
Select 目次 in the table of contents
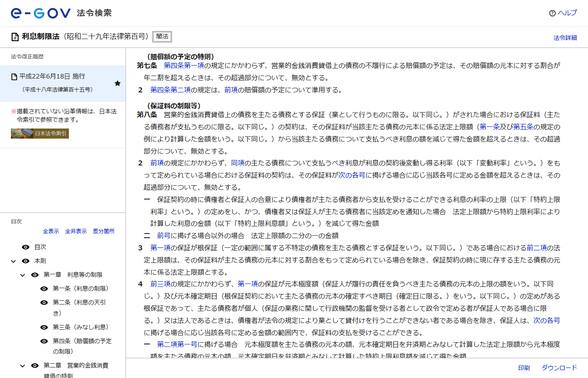pos(40,247)
